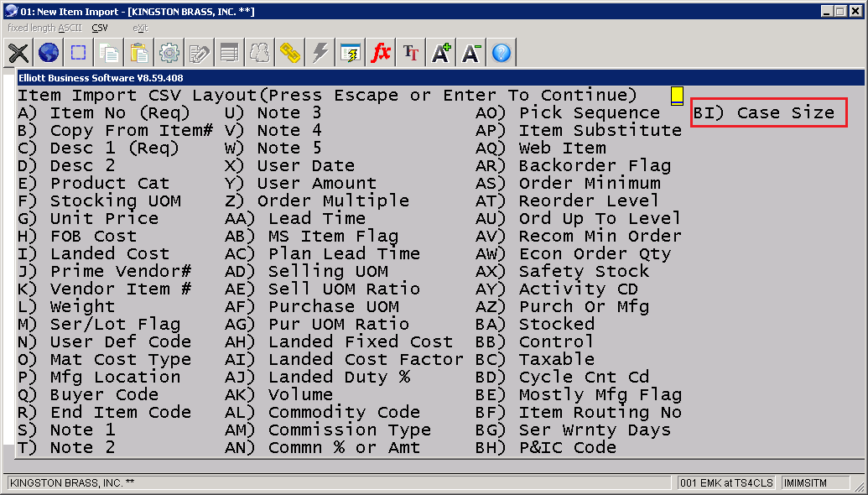Open the blue question mark help icon

click(x=501, y=53)
